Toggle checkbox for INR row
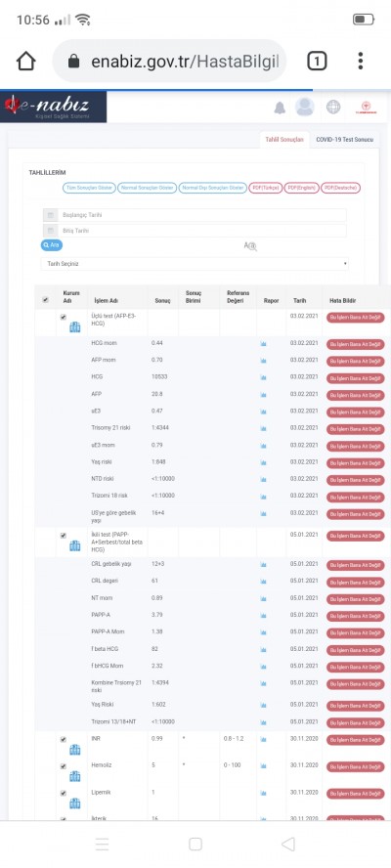 click(64, 739)
